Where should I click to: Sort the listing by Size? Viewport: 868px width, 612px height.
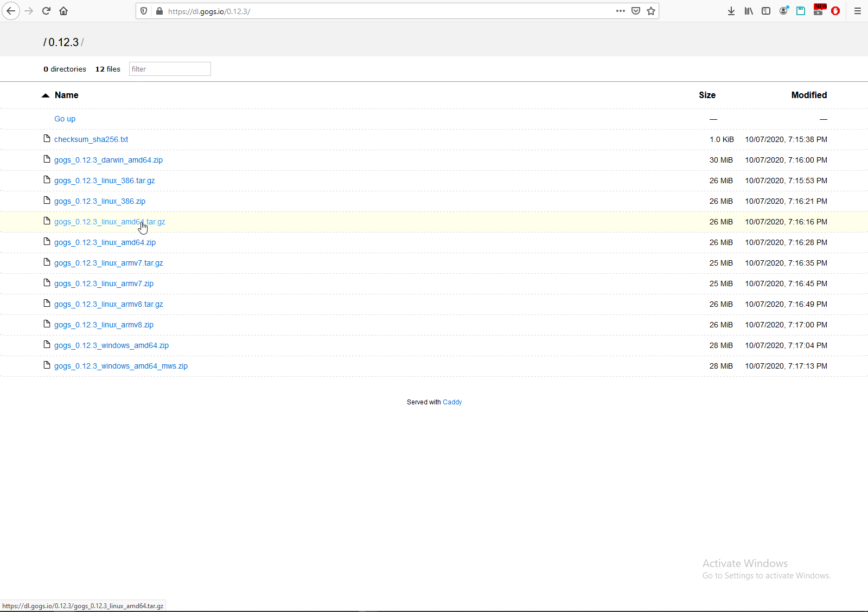[x=707, y=95]
